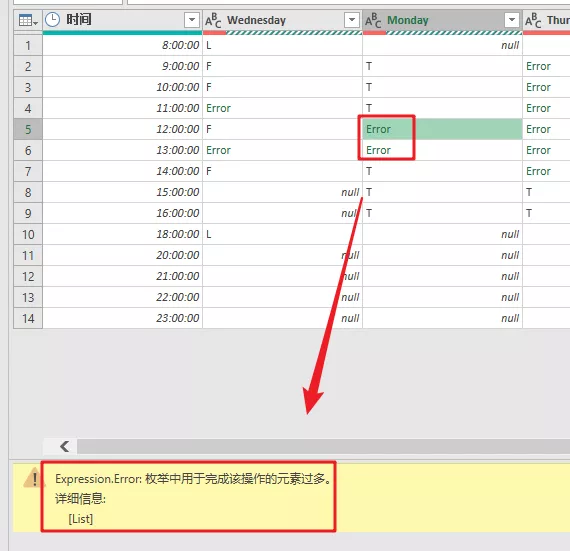Image resolution: width=570 pixels, height=551 pixels.
Task: Click Thursday T cell at 16:00:00
Action: coord(546,213)
